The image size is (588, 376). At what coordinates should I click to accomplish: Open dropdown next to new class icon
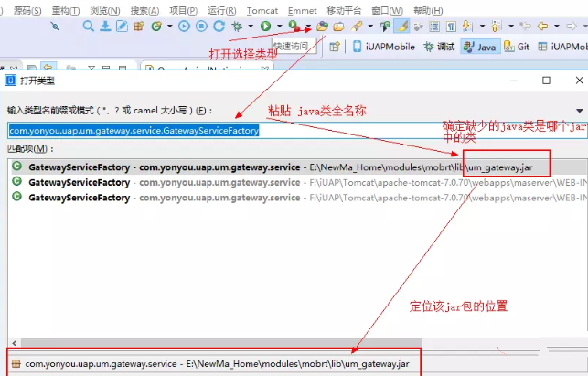coord(170,26)
